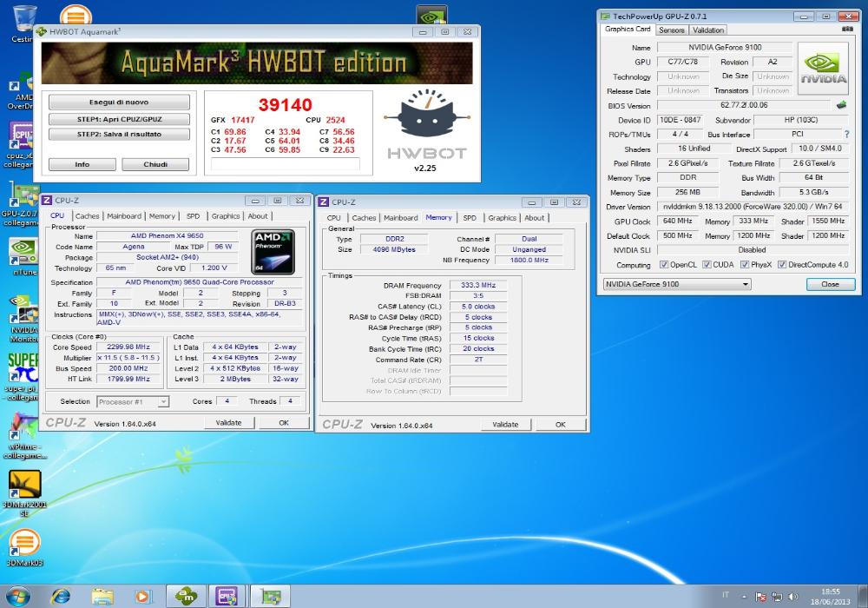Click OK in right CPU-Z window
The width and height of the screenshot is (868, 608).
tap(560, 425)
